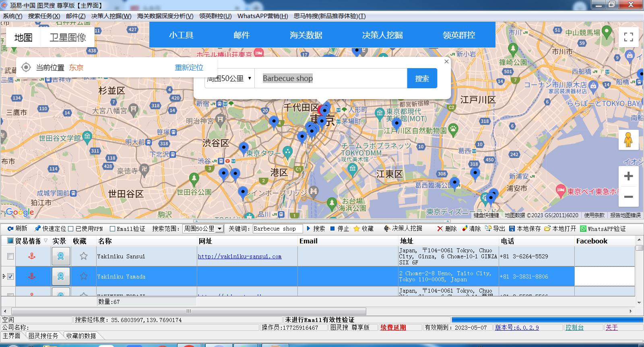Image resolution: width=644 pixels, height=347 pixels.
Task: Click Barbecue shop field in map popup
Action: [330, 78]
